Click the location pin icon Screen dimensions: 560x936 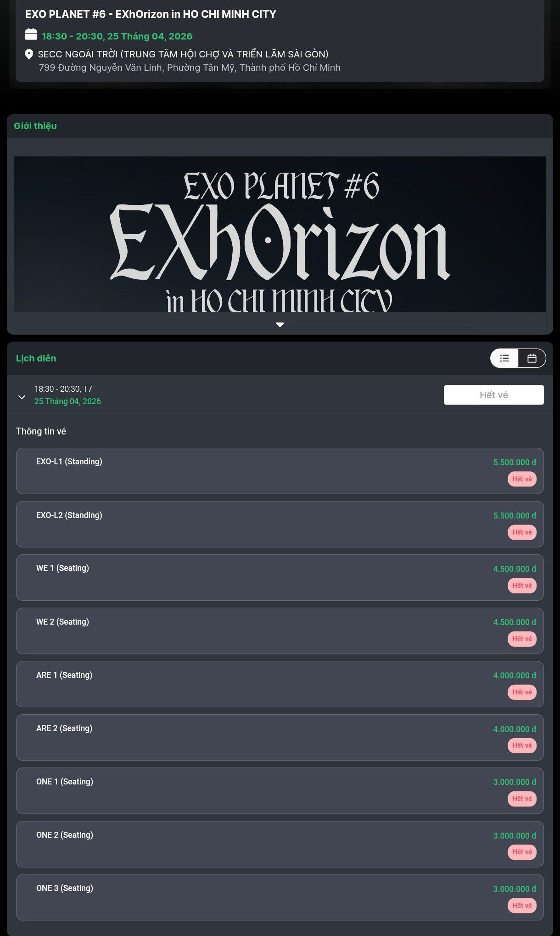[29, 54]
